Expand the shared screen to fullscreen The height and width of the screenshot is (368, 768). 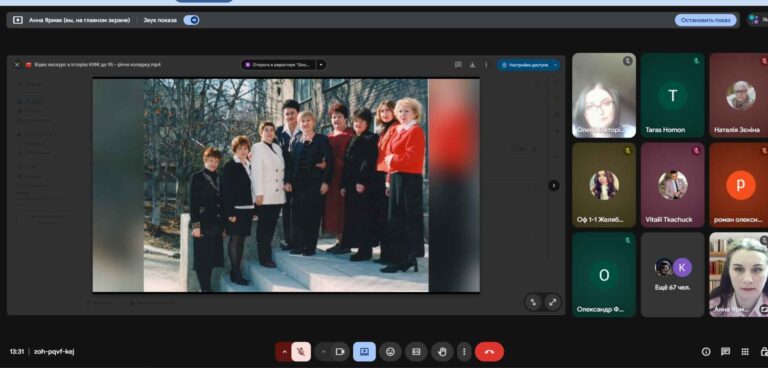click(552, 302)
